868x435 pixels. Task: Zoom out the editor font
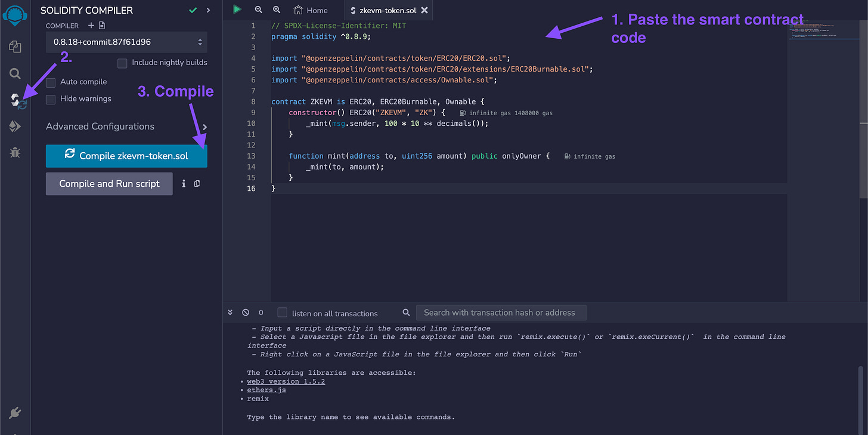point(258,10)
